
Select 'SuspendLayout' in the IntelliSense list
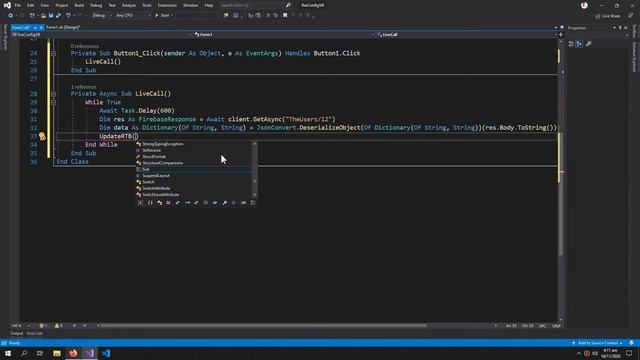tap(193, 176)
